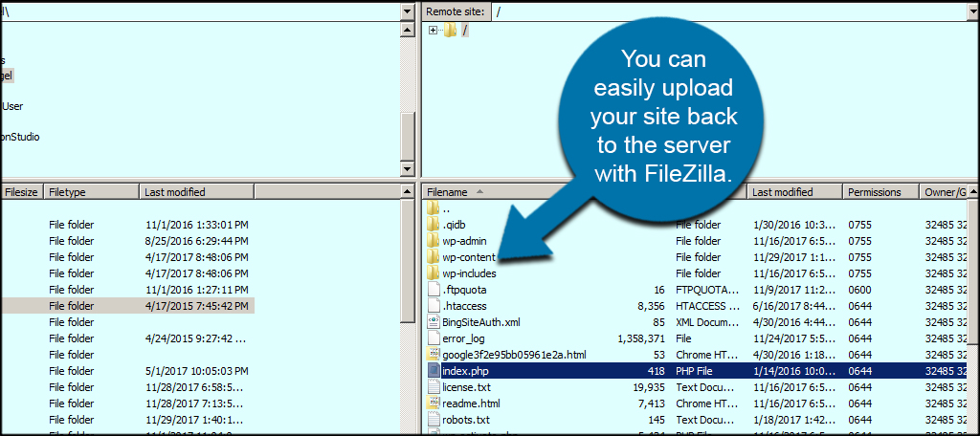The image size is (980, 436).
Task: Click the google3f2e95bb05961e2a.html file name
Action: coord(514,355)
